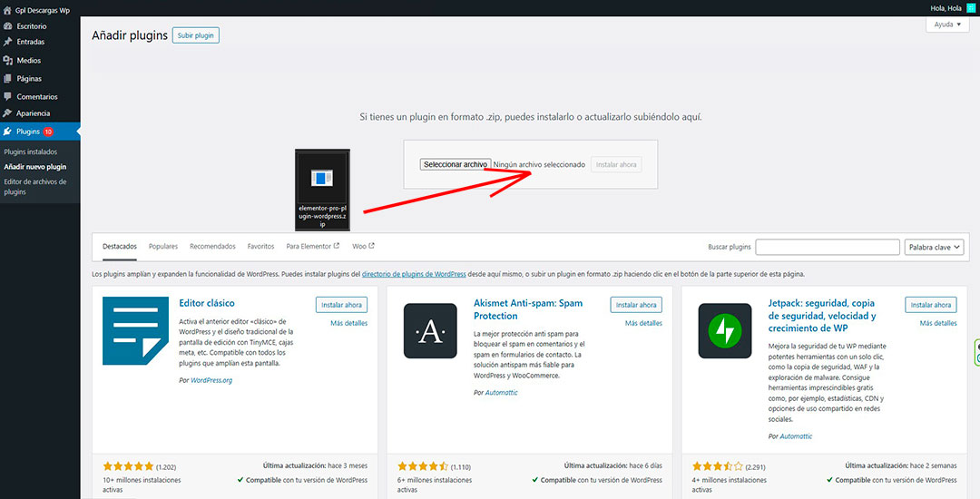Click the Ningún archivo seleccionado text
The height and width of the screenshot is (499, 980).
(539, 165)
